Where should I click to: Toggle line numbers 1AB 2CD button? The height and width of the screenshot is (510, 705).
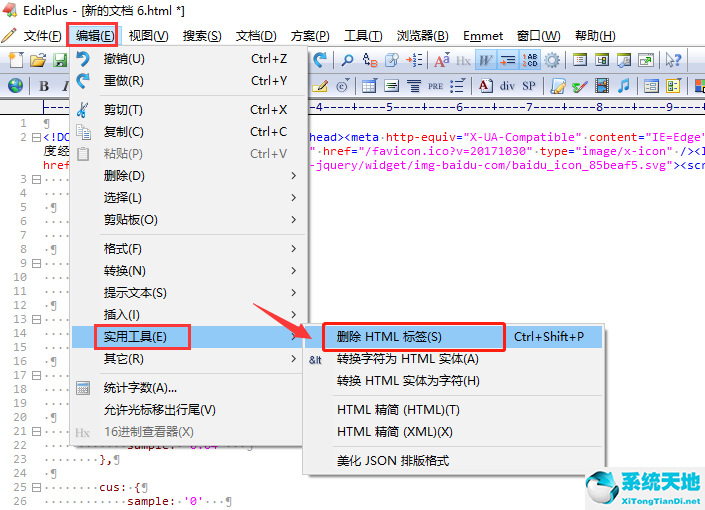point(530,60)
